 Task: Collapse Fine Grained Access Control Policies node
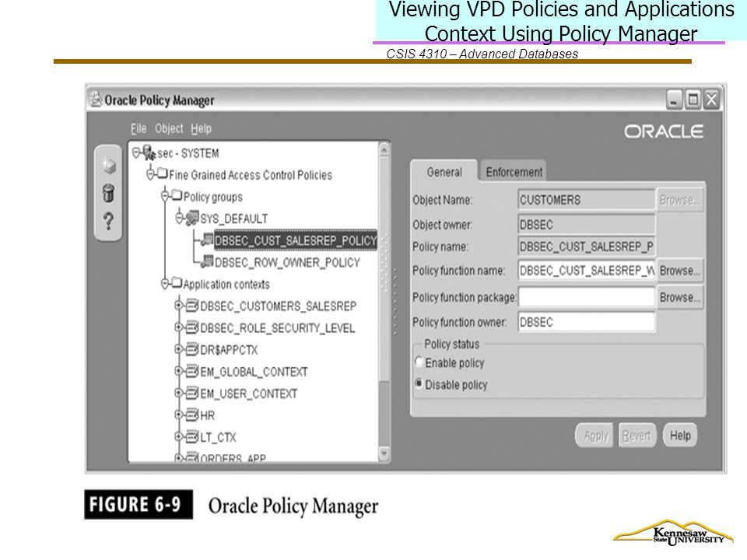point(150,174)
